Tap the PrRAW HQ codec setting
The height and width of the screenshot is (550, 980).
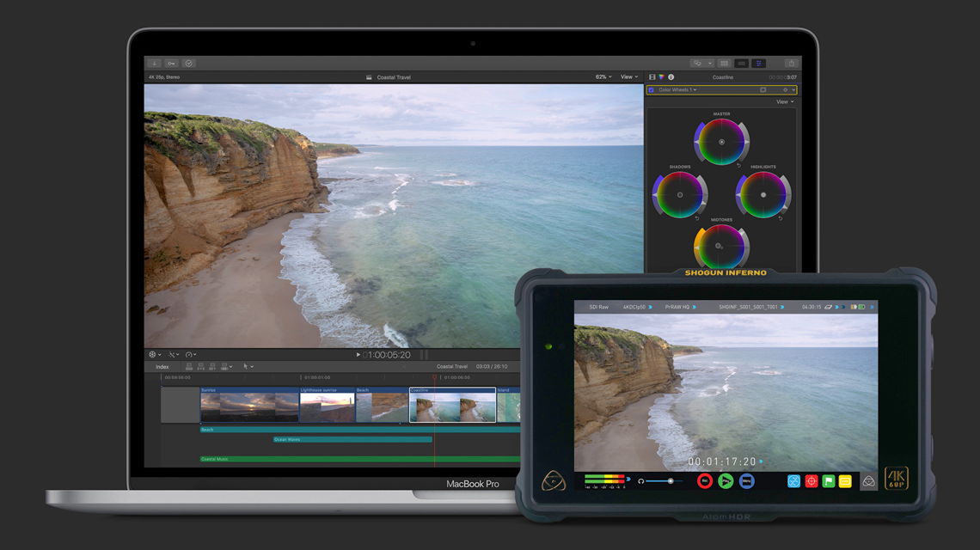[677, 307]
